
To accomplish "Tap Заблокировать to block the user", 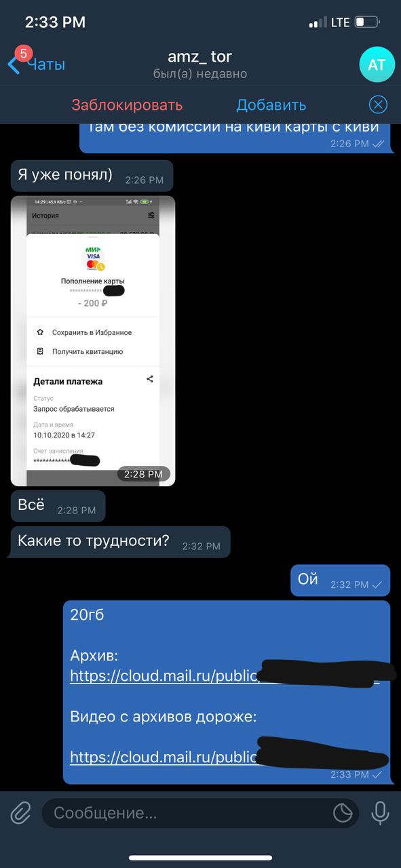I will point(127,105).
